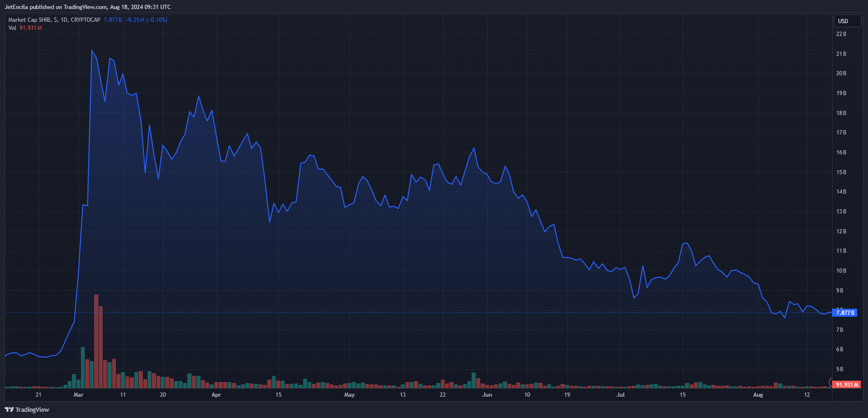The height and width of the screenshot is (418, 868).
Task: Click the 20 date label on the time axis
Action: point(163,395)
